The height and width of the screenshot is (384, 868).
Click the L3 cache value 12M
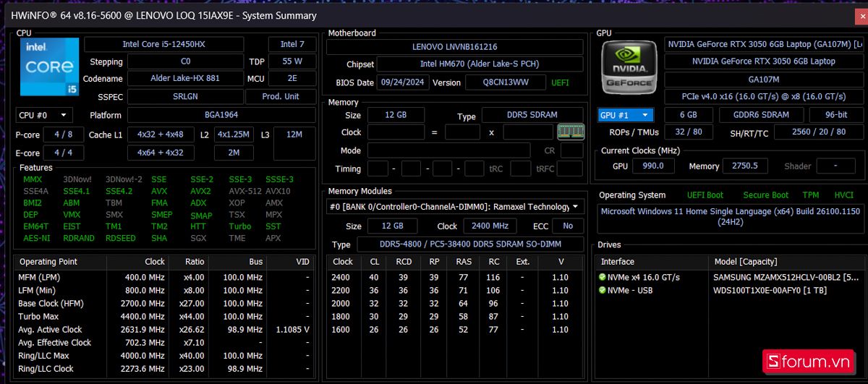tap(294, 135)
